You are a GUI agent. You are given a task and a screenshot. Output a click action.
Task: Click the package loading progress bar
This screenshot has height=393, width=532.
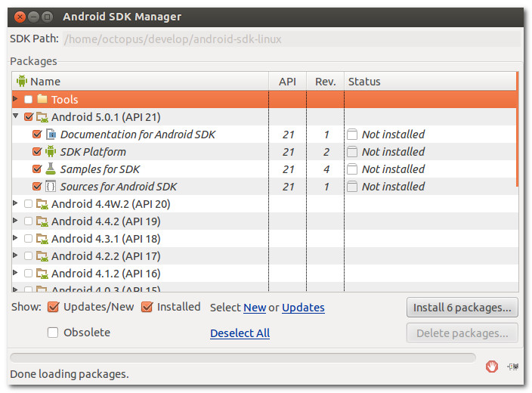tap(243, 357)
